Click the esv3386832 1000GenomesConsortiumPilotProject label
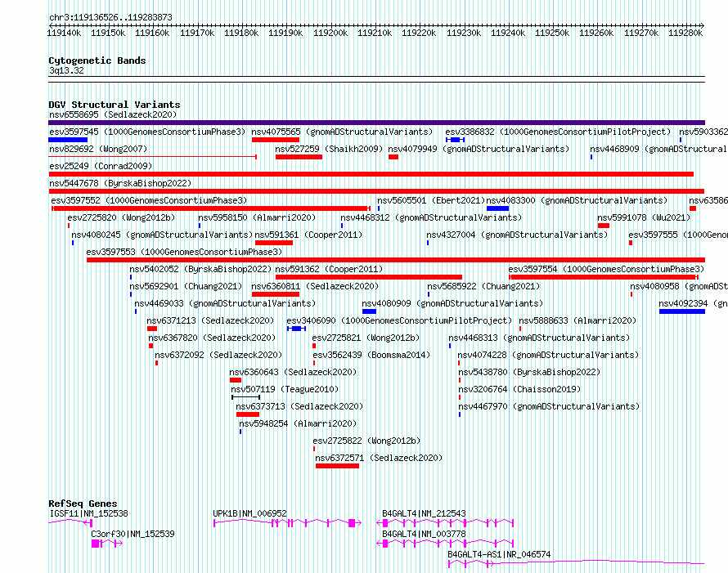 [x=558, y=132]
